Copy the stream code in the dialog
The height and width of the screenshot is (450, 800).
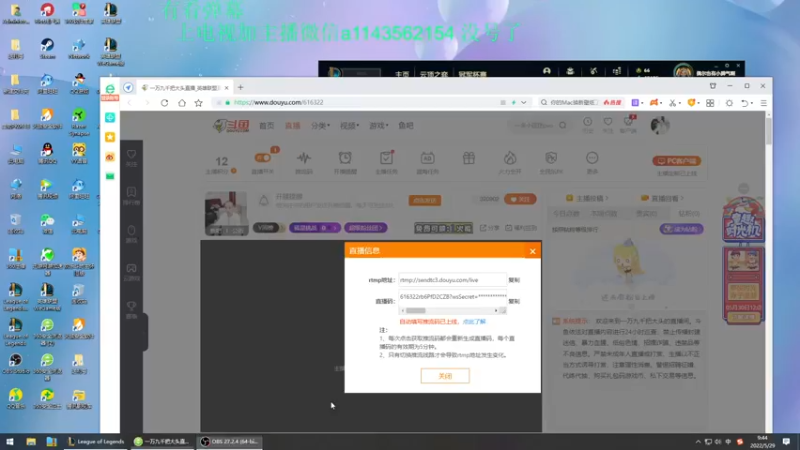coord(514,301)
